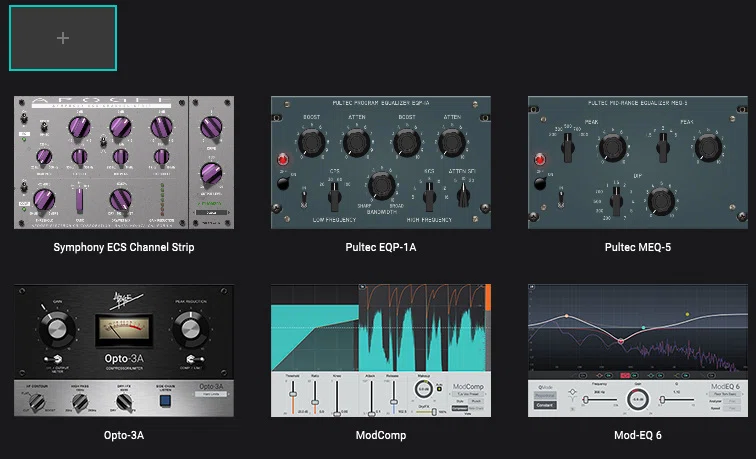The width and height of the screenshot is (756, 459).
Task: Select the Symphony ECS Channel Strip thumbnail
Action: point(124,162)
